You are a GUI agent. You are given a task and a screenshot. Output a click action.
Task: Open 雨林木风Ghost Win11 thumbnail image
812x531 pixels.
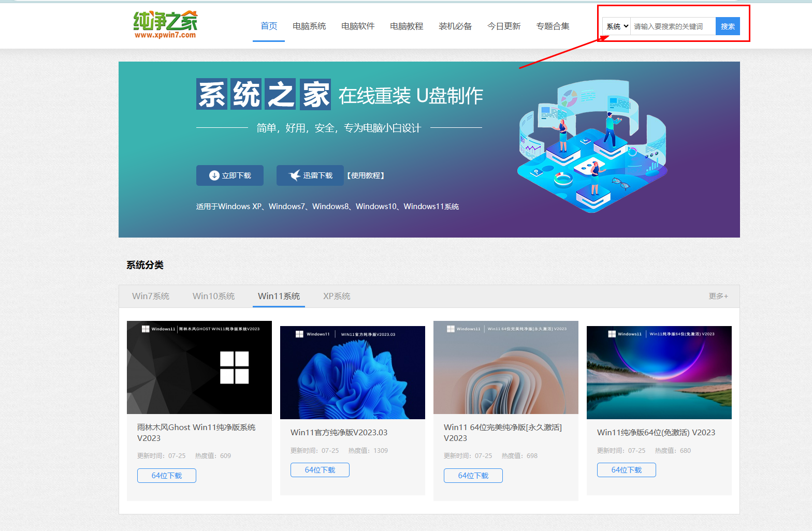click(x=199, y=367)
